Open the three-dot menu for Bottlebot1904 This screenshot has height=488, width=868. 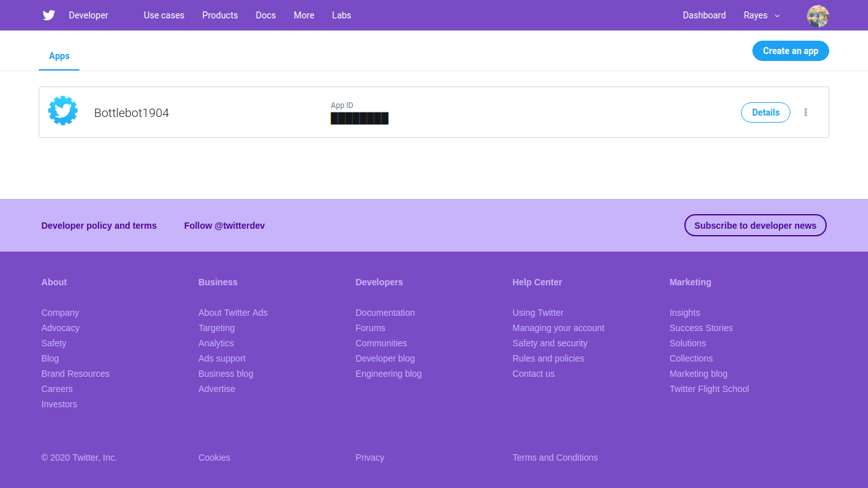tap(806, 112)
